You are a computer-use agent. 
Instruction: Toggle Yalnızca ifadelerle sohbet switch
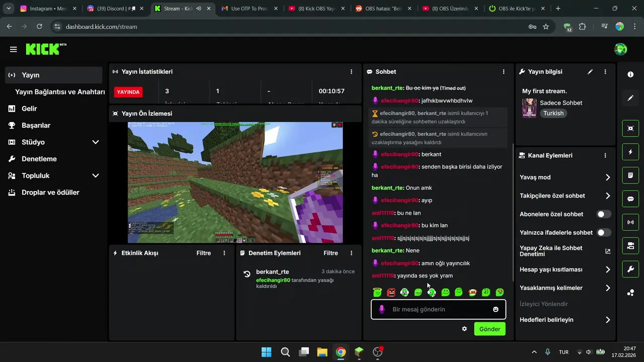tap(604, 233)
